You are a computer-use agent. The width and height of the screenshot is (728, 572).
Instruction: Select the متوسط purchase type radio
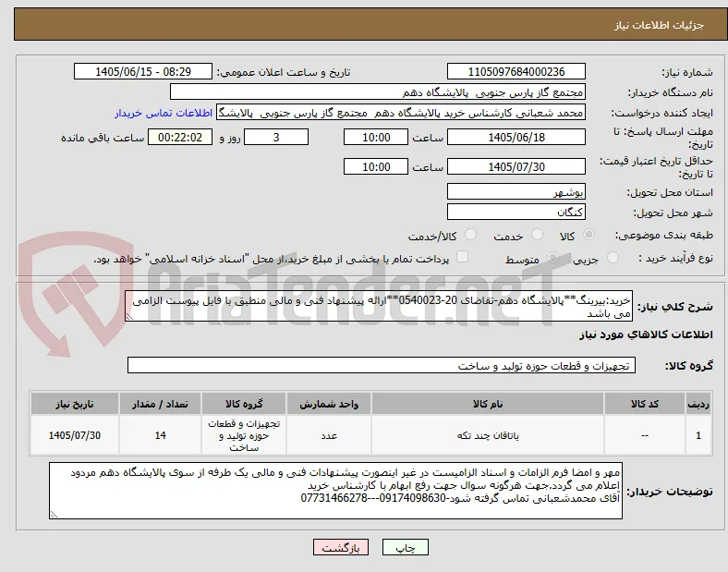tap(552, 257)
